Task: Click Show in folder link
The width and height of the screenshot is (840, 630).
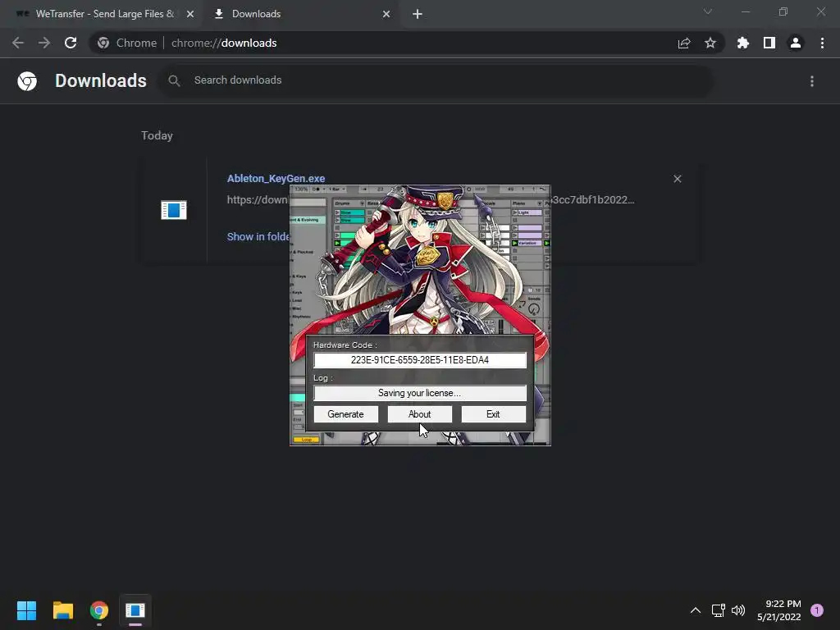Action: [258, 237]
